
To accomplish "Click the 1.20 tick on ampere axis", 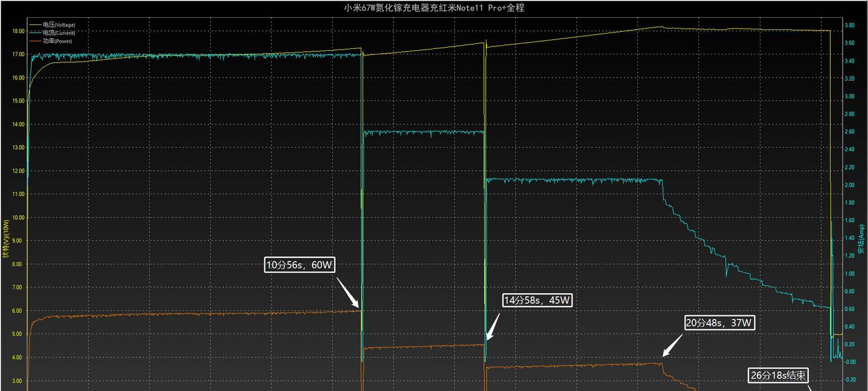I will 849,255.
